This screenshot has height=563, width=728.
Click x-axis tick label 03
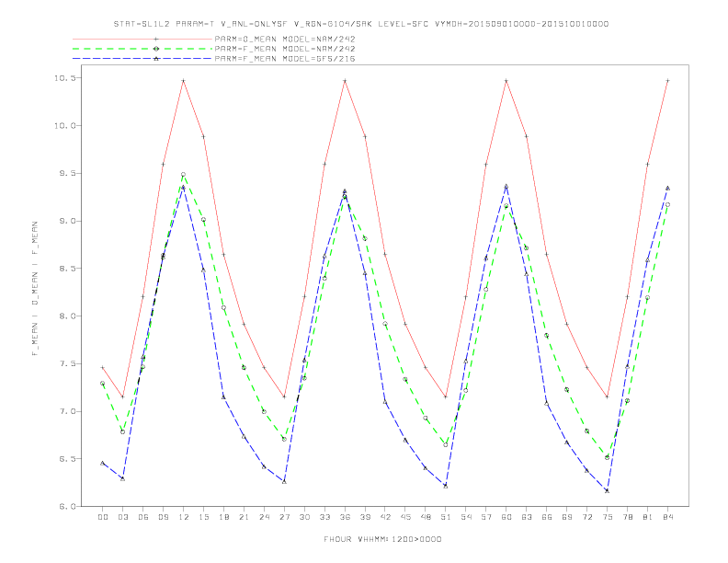(x=122, y=517)
